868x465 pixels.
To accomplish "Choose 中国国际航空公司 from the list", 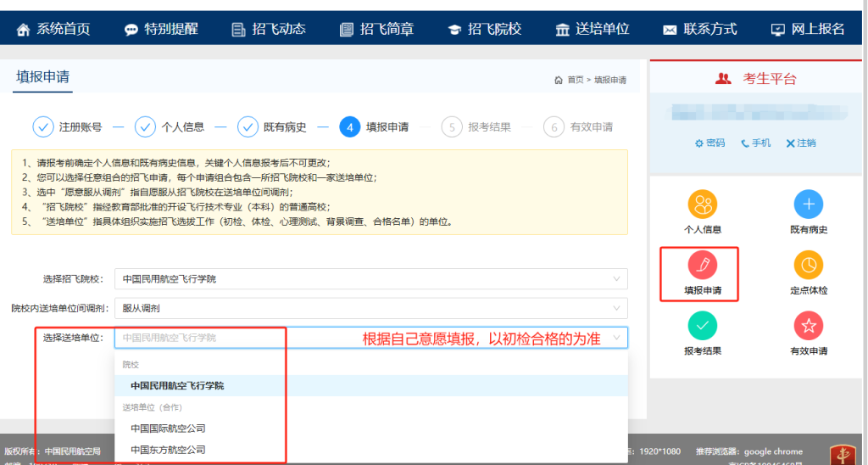I will coord(168,429).
